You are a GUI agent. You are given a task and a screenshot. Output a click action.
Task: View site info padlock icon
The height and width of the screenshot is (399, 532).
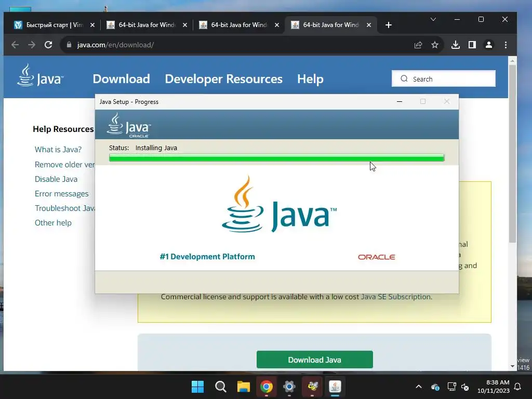pos(69,45)
